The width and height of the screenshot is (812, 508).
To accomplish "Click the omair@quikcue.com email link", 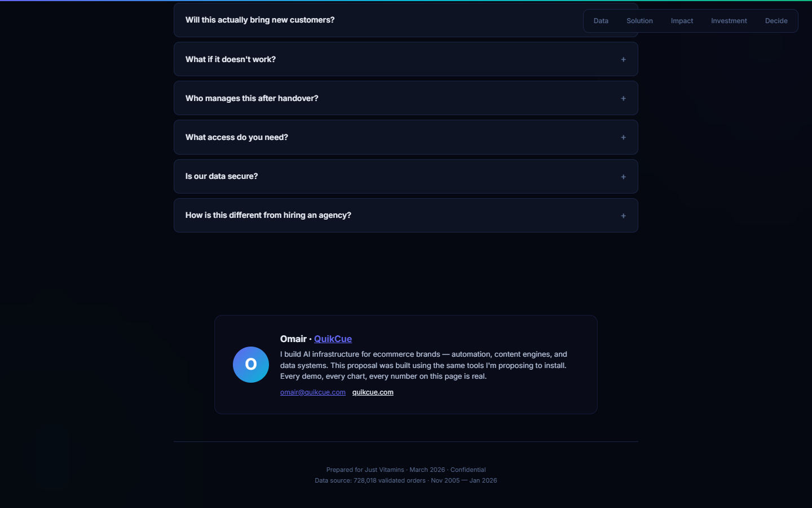I will point(313,392).
